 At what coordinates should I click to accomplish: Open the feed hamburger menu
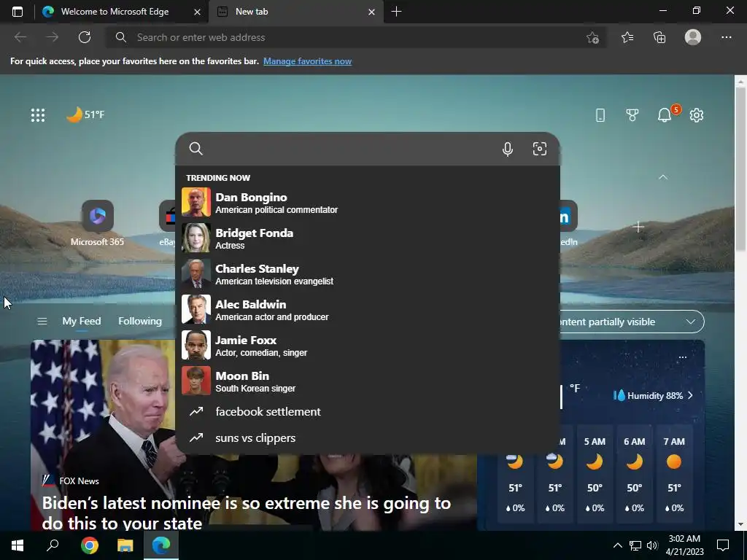pos(42,322)
